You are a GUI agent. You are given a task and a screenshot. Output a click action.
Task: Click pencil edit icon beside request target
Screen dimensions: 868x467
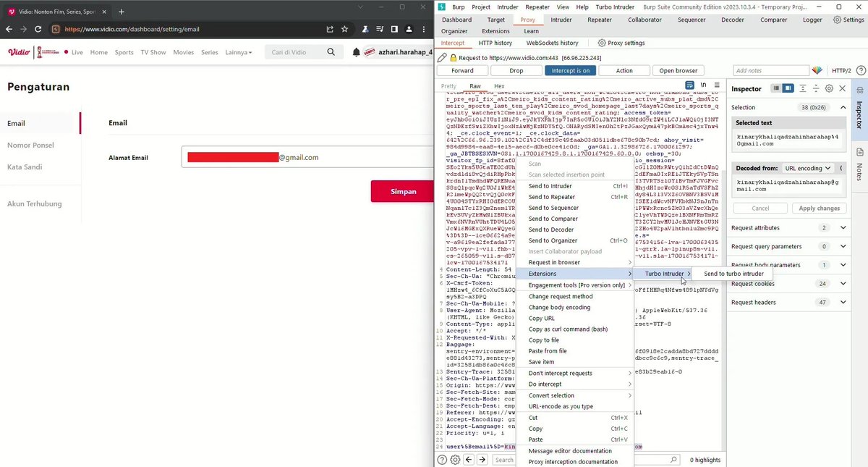(443, 56)
